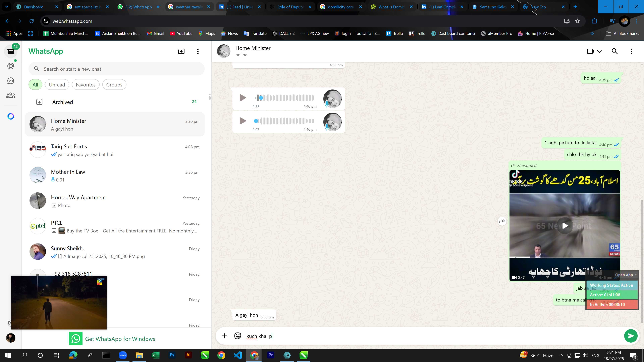Open Meta AI circle icon
The image size is (644, 362).
coord(11,116)
